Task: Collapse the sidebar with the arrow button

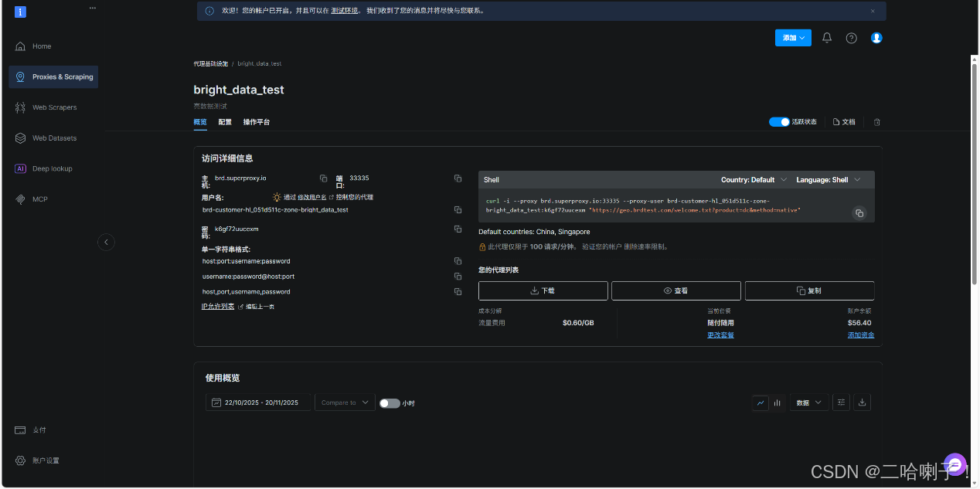Action: click(107, 242)
